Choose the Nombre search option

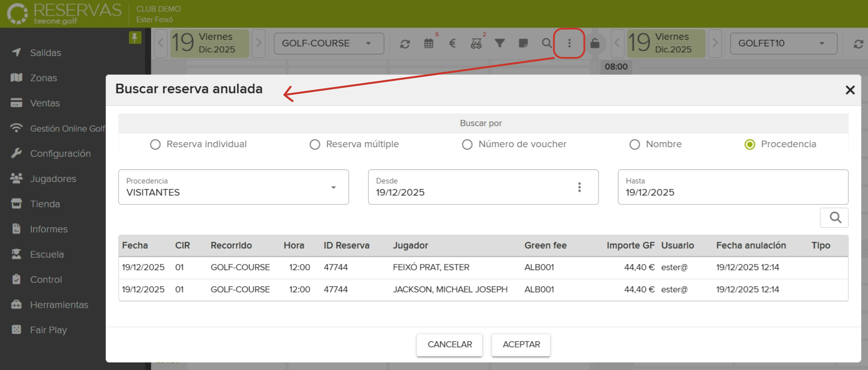tap(635, 144)
